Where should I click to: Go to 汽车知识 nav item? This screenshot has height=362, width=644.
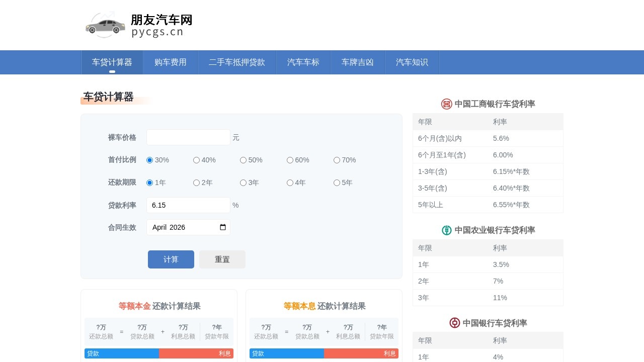(x=412, y=62)
